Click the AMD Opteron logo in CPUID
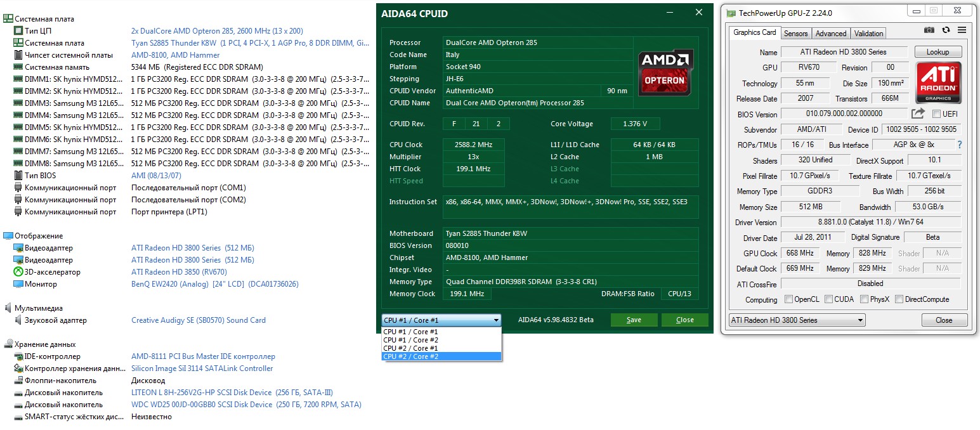 click(x=665, y=72)
